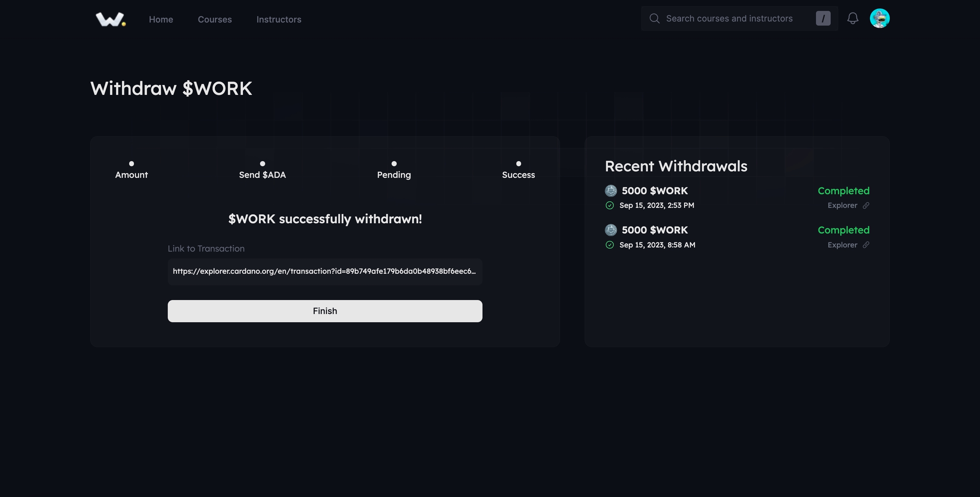The image size is (980, 497).
Task: Open the Courses menu item
Action: point(215,19)
